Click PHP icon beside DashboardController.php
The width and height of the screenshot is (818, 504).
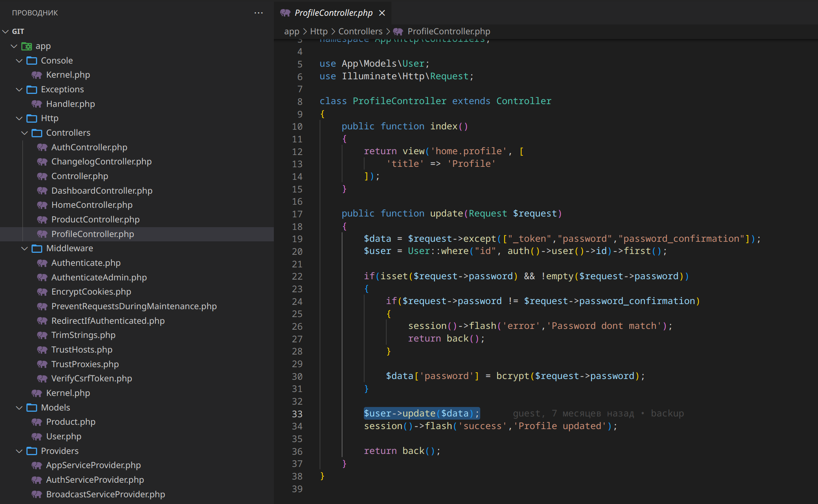[42, 191]
